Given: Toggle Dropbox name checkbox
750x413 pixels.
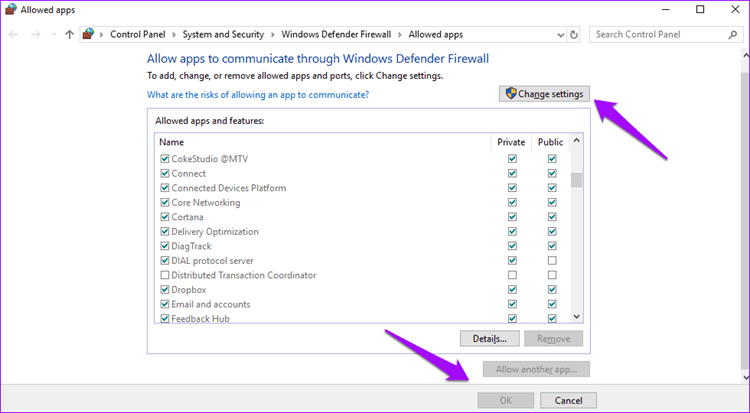Looking at the screenshot, I should point(165,290).
